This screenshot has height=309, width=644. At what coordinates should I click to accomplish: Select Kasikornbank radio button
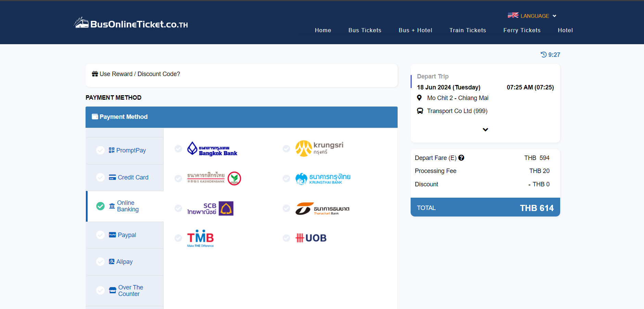pyautogui.click(x=178, y=178)
